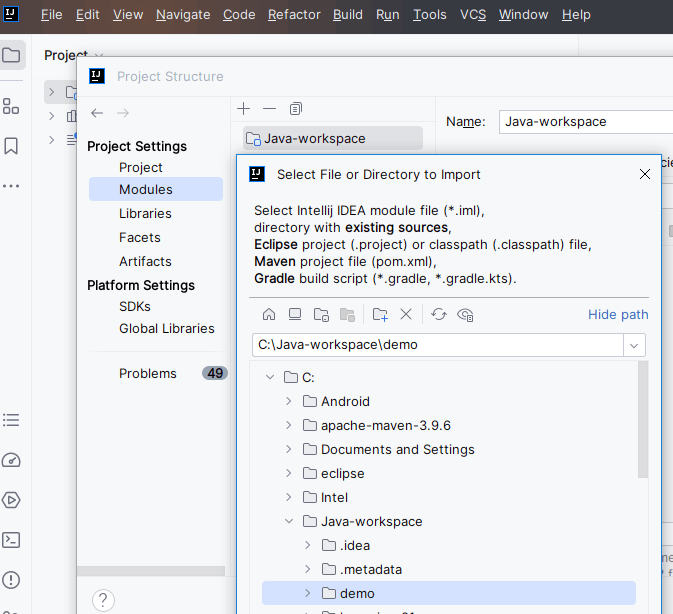This screenshot has height=614, width=673.
Task: Open the Project tool window icon
Action: (x=11, y=55)
